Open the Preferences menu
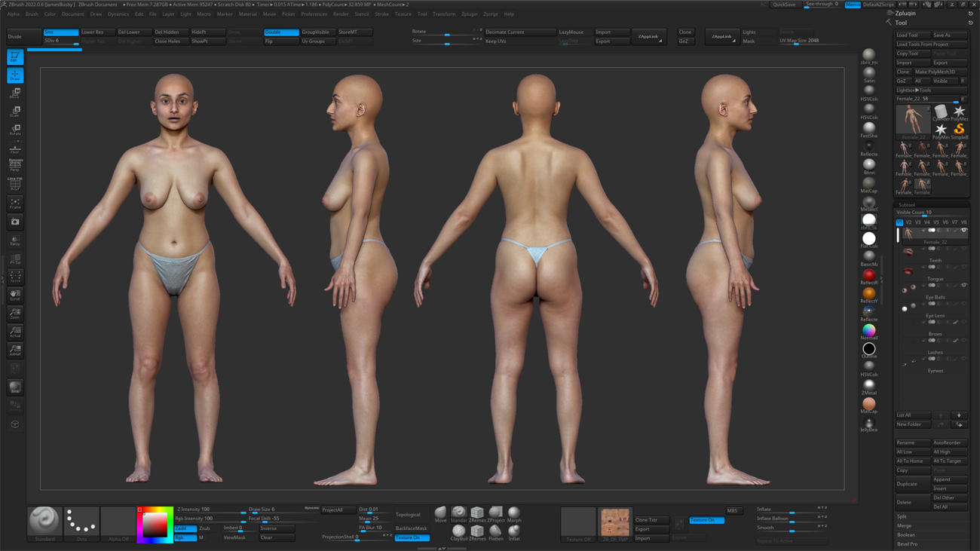This screenshot has width=980, height=551. 314,14
